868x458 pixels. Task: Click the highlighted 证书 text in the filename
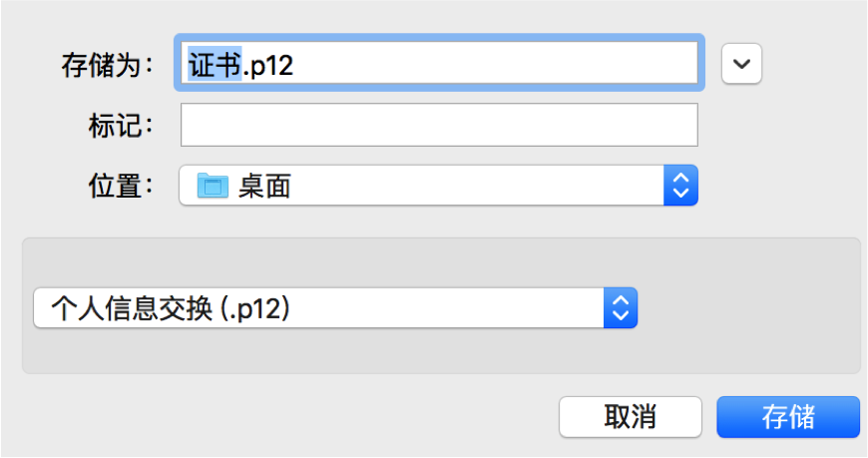pos(215,64)
